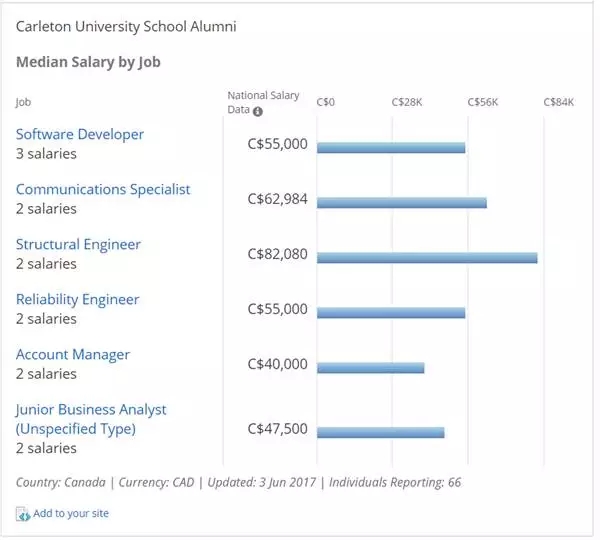Click the National Salary Data info icon
Screen dimensions: 600x540
click(x=258, y=111)
